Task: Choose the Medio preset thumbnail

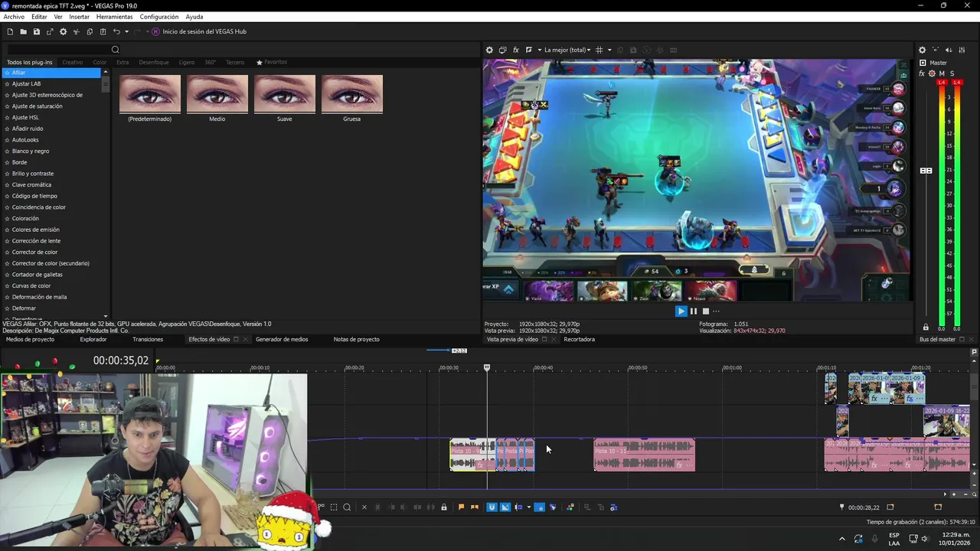Action: click(217, 94)
